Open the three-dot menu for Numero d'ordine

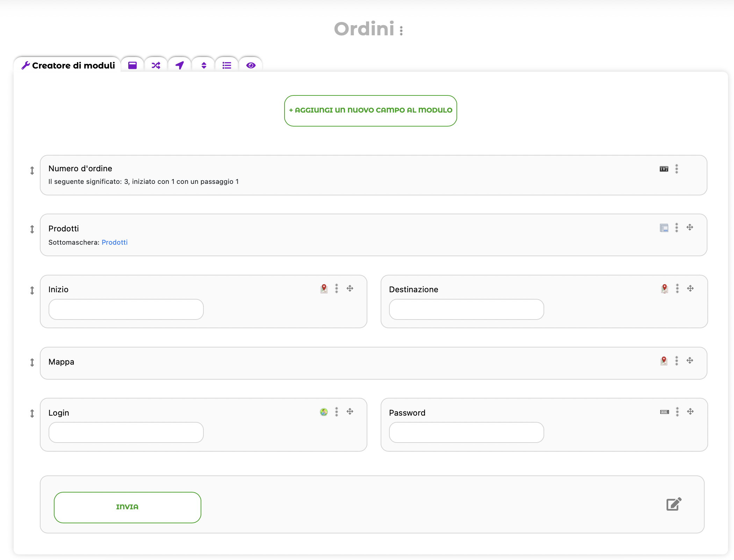677,169
